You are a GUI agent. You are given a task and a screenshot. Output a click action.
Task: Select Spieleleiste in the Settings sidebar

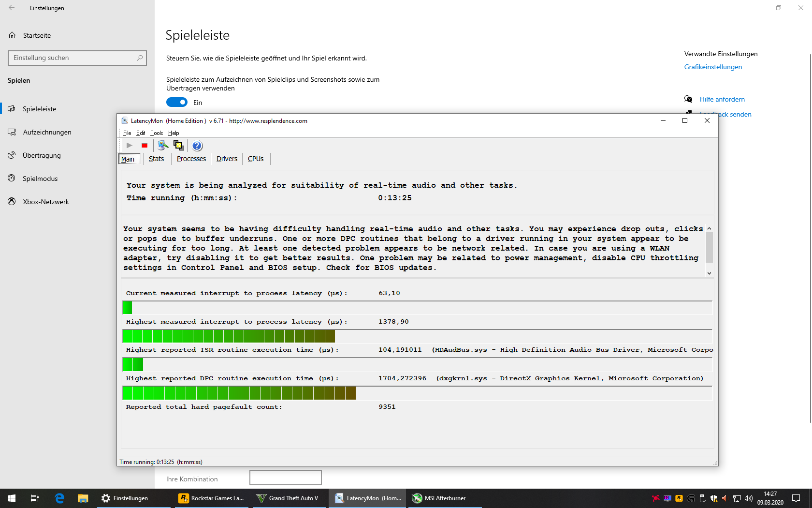pos(39,109)
